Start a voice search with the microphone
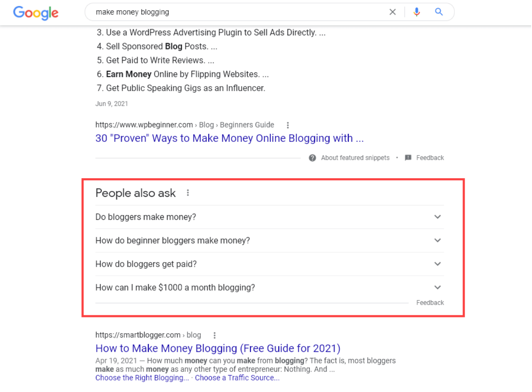This screenshot has height=392, width=532. (416, 12)
